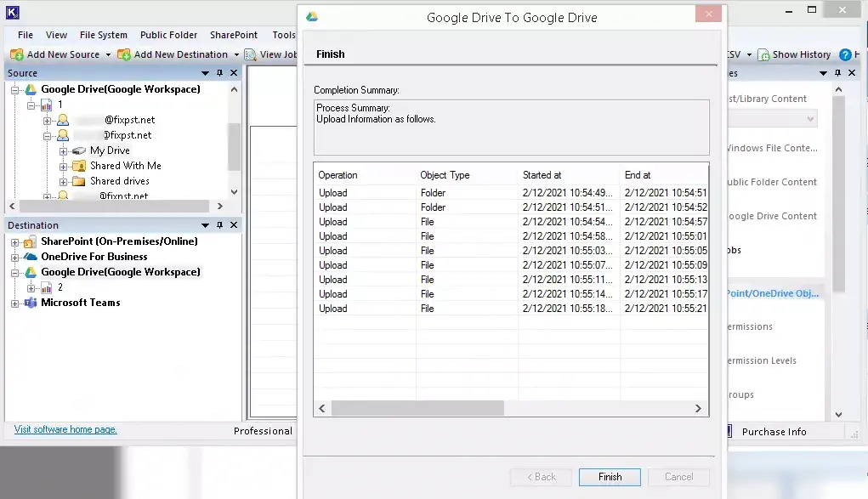The width and height of the screenshot is (868, 499).
Task: Click the Object Type column header
Action: [x=445, y=175]
